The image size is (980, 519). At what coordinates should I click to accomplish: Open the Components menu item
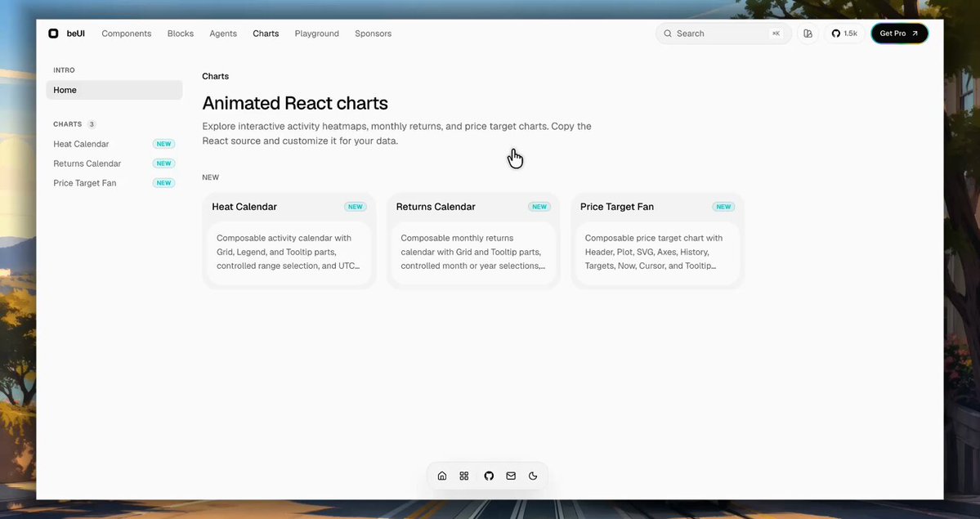[x=126, y=34]
